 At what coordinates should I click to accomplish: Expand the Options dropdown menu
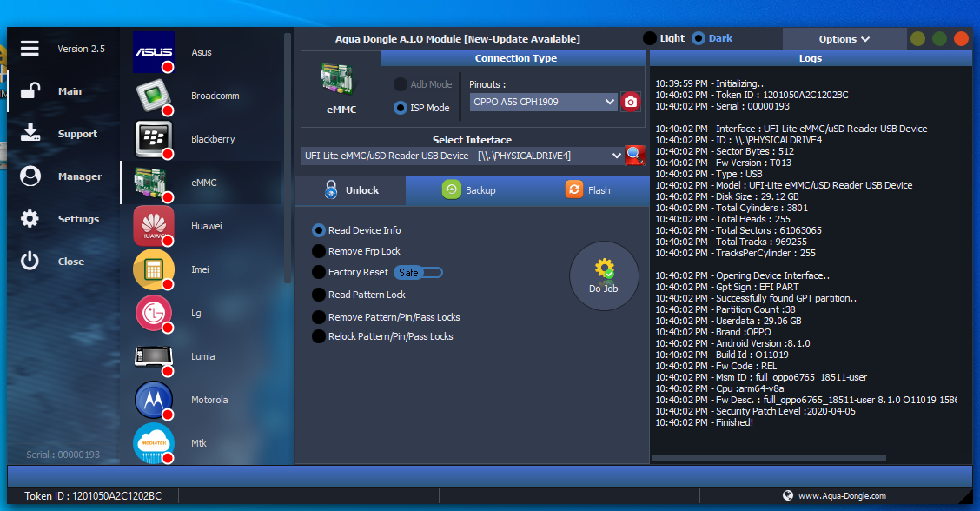click(x=844, y=39)
